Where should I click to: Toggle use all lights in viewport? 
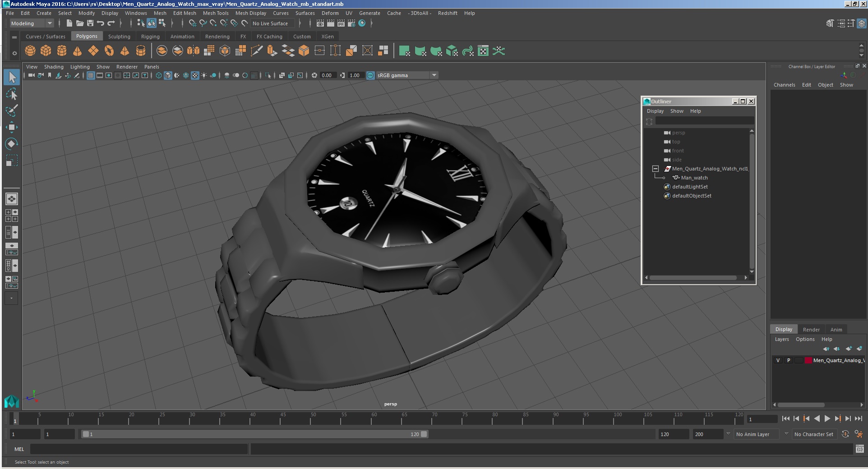pyautogui.click(x=204, y=75)
